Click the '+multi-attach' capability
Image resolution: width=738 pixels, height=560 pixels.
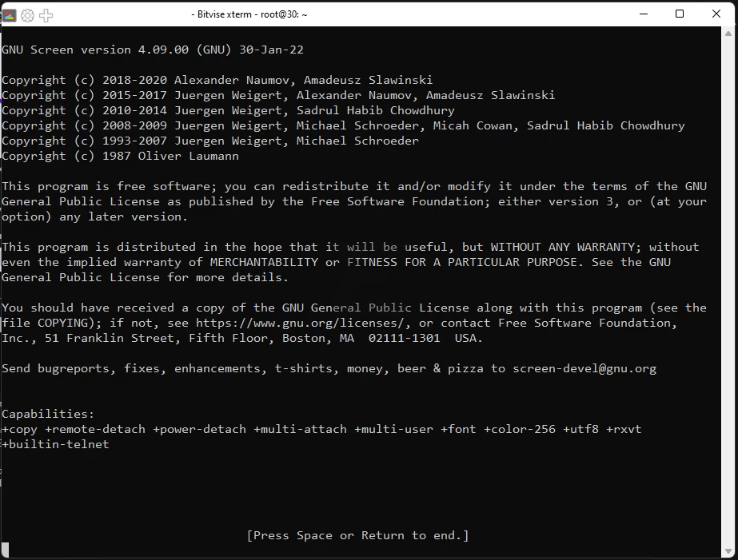(x=301, y=429)
